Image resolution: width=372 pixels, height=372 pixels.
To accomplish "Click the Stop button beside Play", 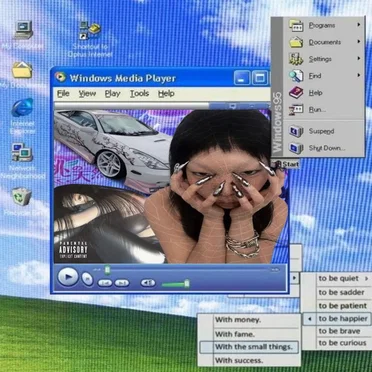I will point(87,279).
